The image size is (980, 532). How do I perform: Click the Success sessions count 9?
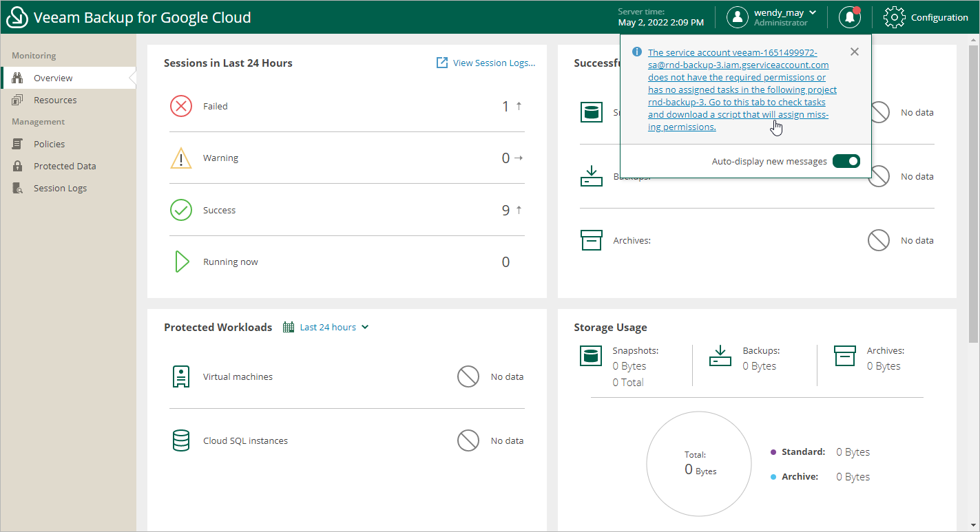[505, 210]
